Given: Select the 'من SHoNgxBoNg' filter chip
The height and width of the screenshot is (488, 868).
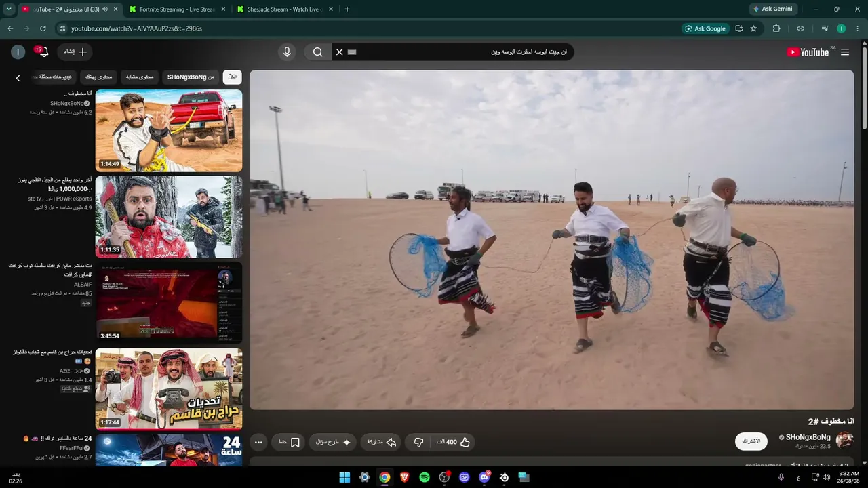Looking at the screenshot, I should (x=191, y=77).
